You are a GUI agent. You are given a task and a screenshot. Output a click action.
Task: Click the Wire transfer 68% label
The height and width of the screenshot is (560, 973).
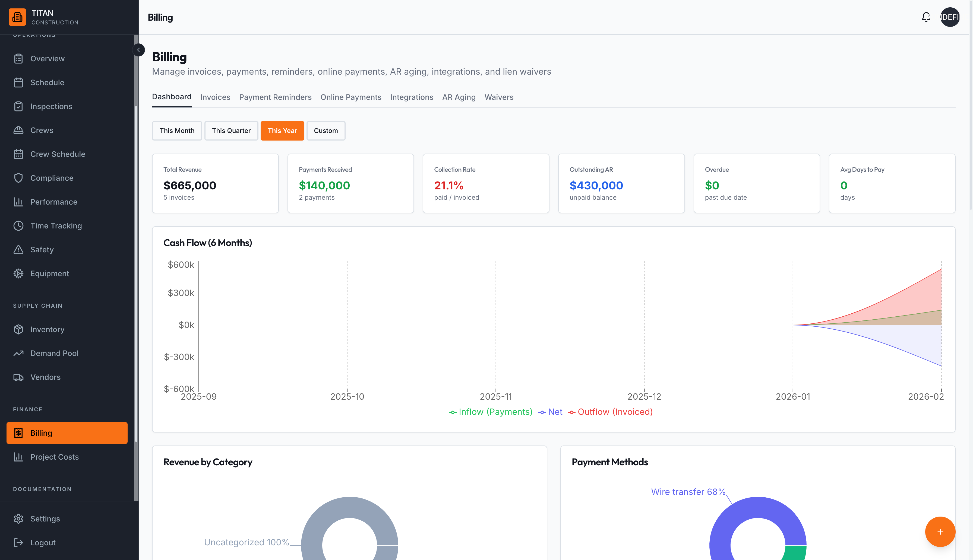tap(688, 492)
